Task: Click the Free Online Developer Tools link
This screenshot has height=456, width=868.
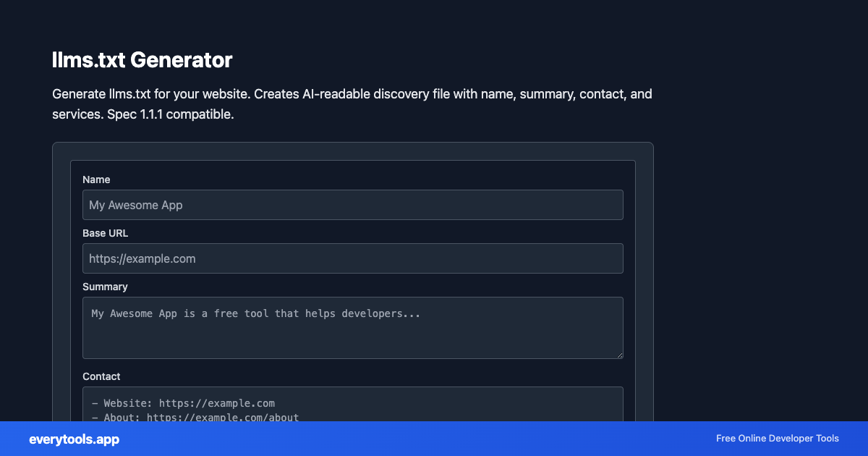Action: pyautogui.click(x=777, y=439)
